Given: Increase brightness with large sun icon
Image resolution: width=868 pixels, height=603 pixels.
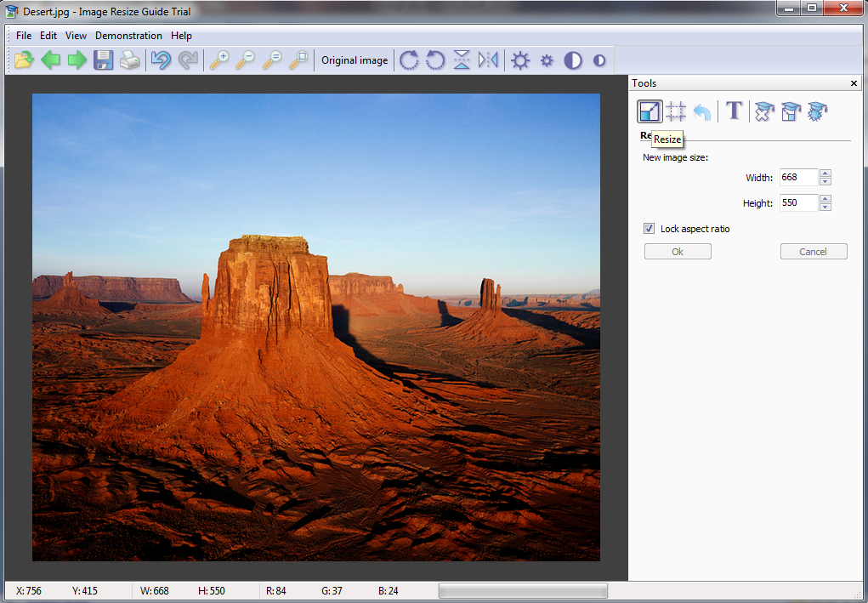Looking at the screenshot, I should click(x=520, y=60).
